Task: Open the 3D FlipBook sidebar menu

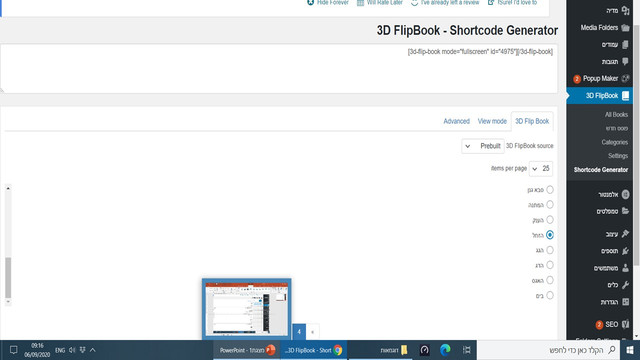Action: pyautogui.click(x=600, y=96)
